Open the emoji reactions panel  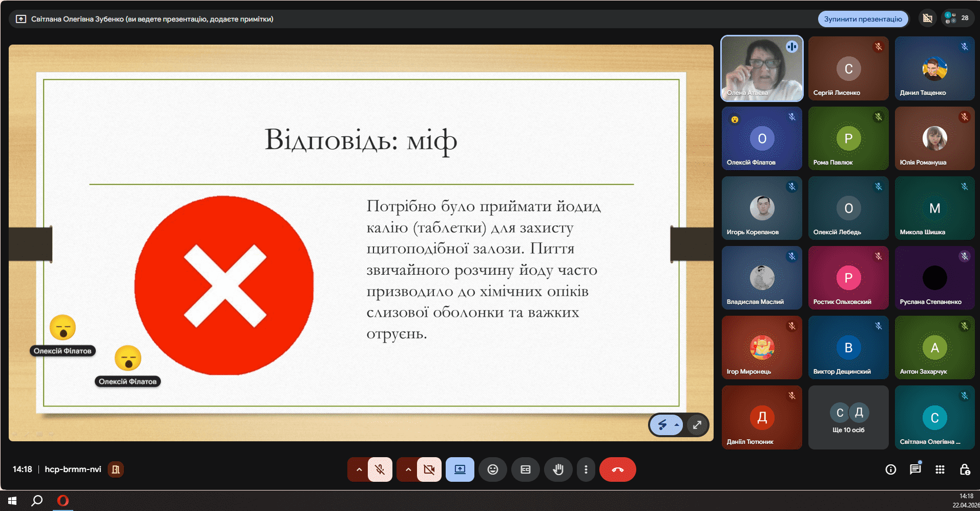pos(493,469)
